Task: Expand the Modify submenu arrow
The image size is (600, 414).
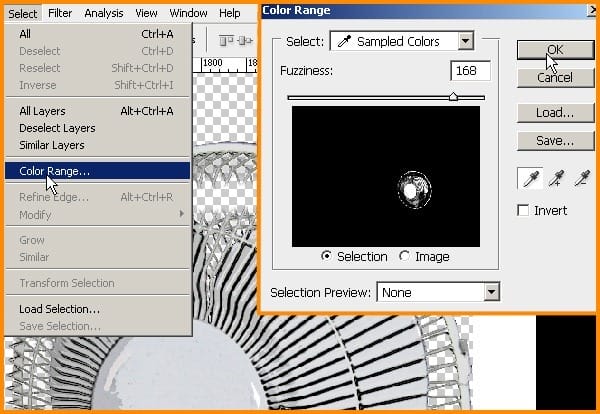Action: coord(182,214)
